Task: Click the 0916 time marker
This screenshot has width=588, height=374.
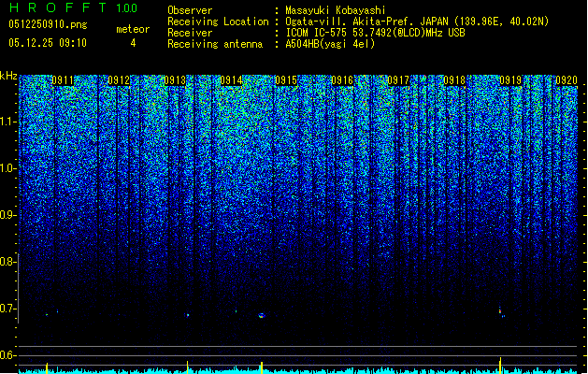Action: click(342, 80)
